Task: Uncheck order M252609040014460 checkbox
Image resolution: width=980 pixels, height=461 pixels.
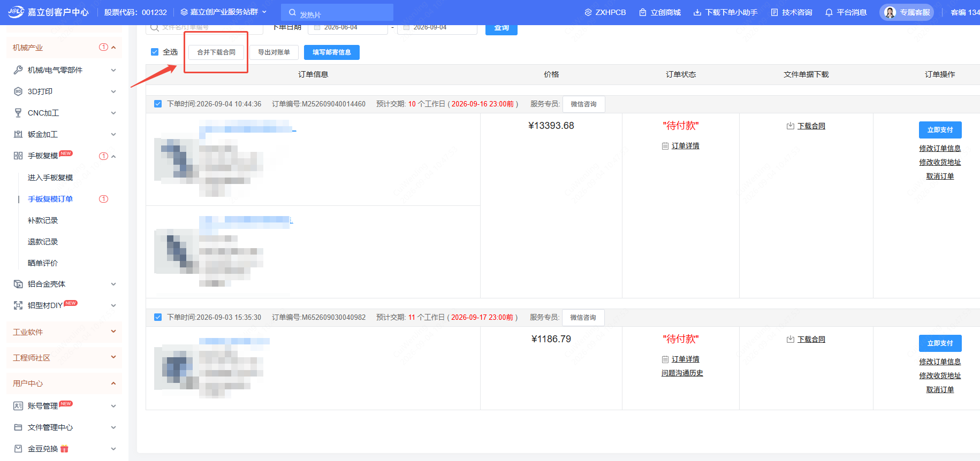Action: tap(158, 104)
